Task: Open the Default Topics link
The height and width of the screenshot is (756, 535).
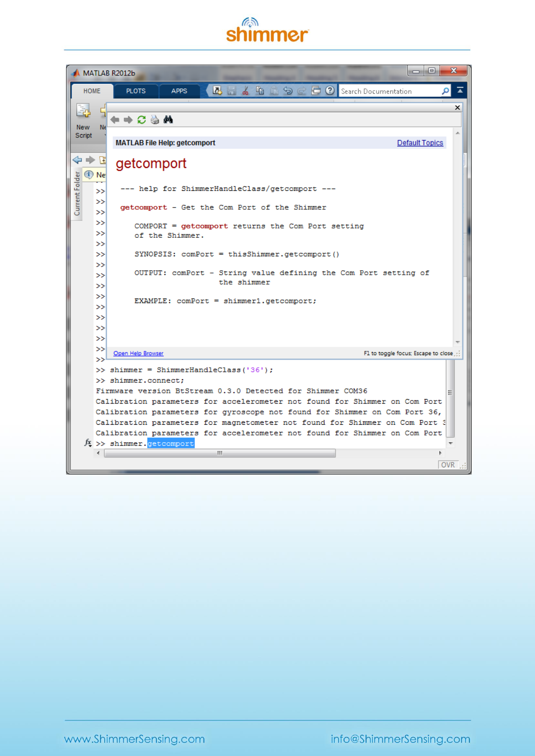Action: tap(420, 143)
